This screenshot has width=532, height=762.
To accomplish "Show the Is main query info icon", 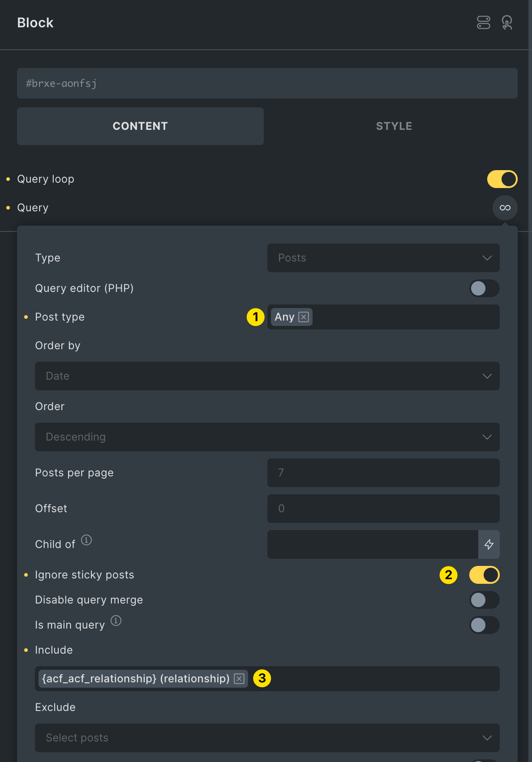I will [x=116, y=621].
